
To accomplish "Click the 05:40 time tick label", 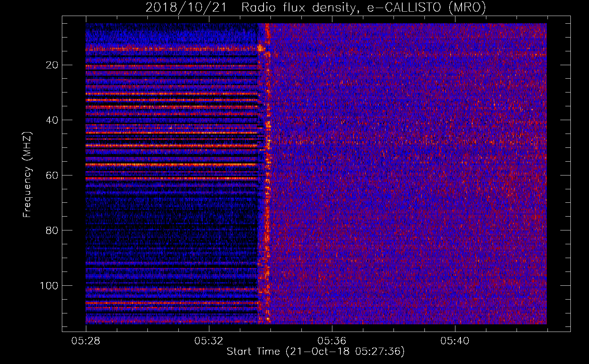I will 455,341.
